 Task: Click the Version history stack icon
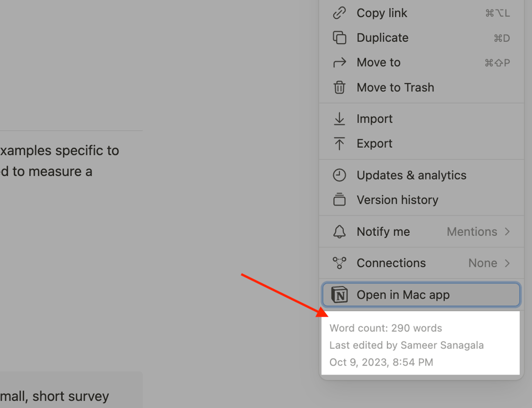(x=339, y=200)
